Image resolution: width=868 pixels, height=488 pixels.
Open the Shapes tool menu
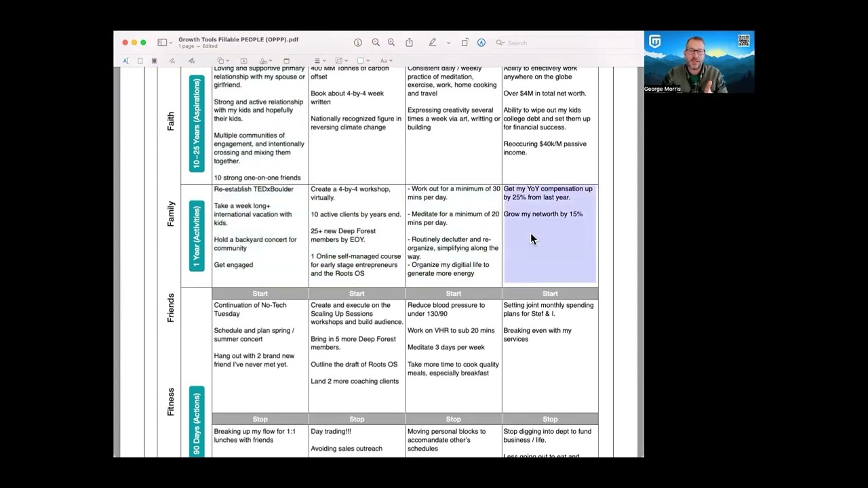tap(223, 61)
